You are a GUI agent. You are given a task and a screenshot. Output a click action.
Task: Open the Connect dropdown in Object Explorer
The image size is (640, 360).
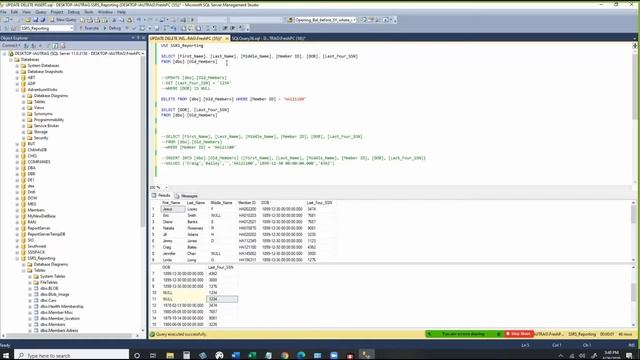click(x=11, y=45)
